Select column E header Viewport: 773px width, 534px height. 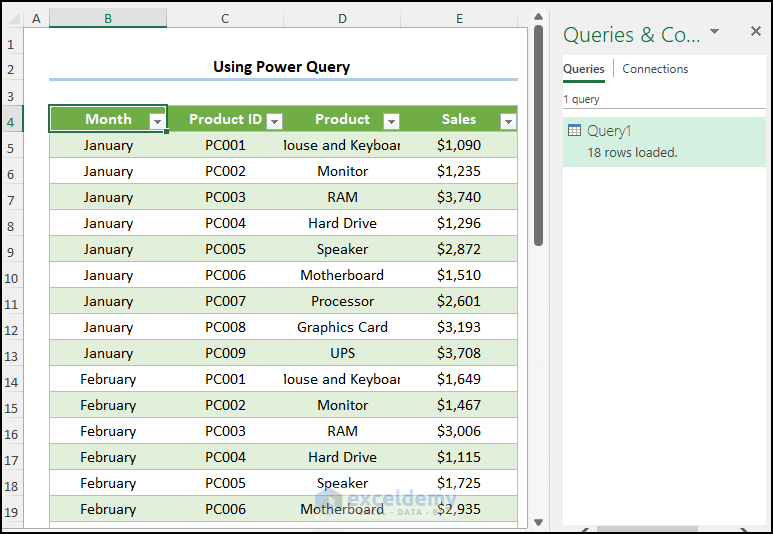pyautogui.click(x=459, y=19)
